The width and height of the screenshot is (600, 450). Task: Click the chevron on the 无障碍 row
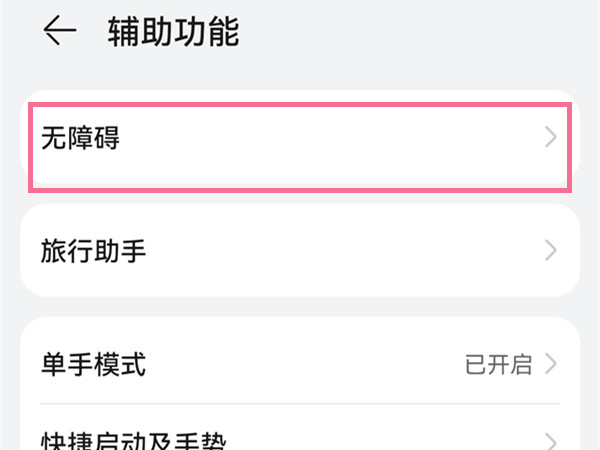click(x=551, y=139)
